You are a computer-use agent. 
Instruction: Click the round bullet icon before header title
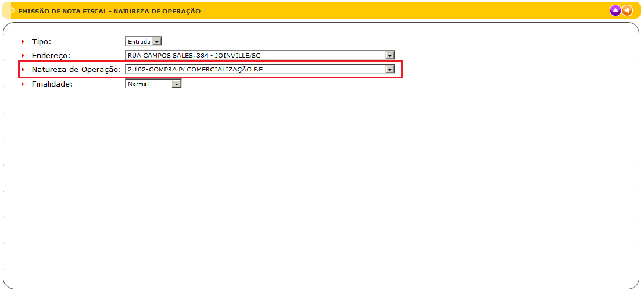(x=11, y=11)
